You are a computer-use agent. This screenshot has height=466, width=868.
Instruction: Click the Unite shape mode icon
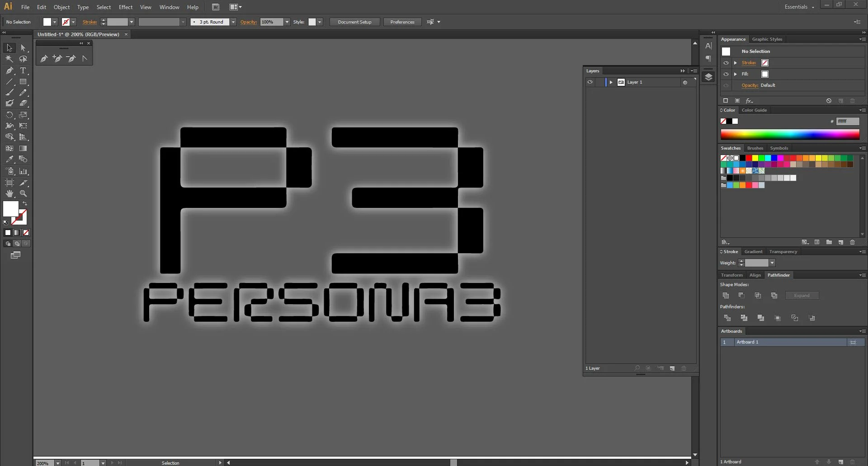pyautogui.click(x=726, y=296)
